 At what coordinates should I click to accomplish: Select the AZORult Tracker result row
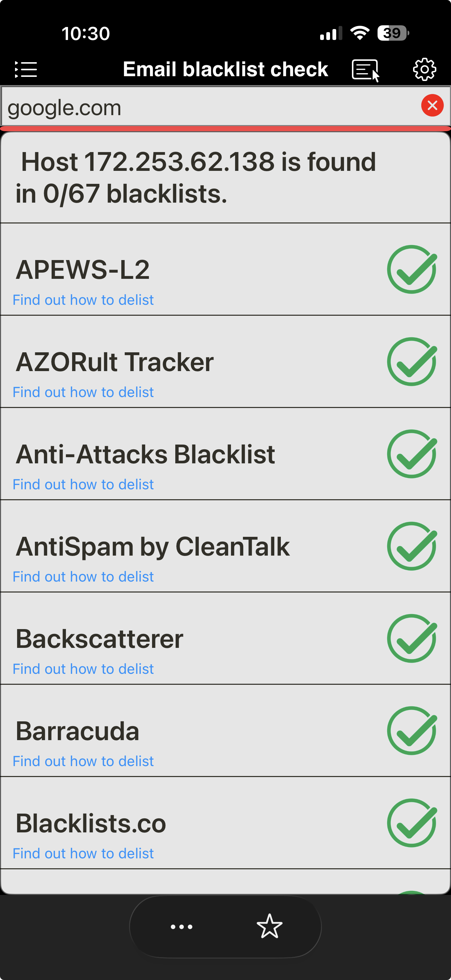pyautogui.click(x=190, y=362)
